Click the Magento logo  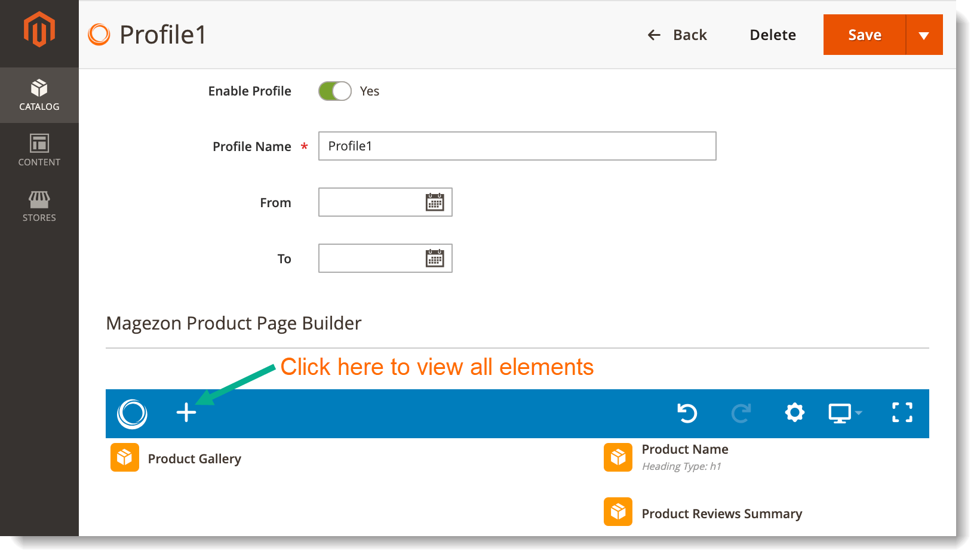[39, 27]
